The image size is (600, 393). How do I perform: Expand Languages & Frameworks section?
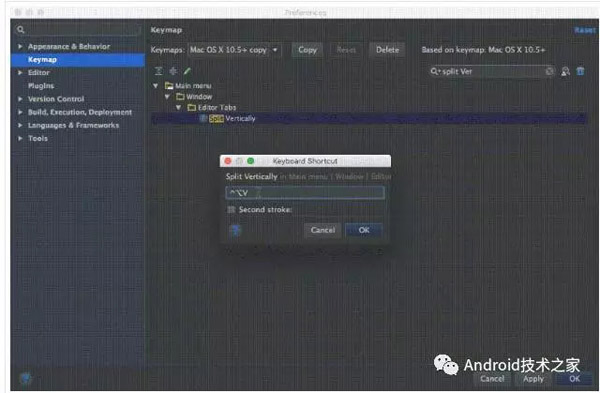[x=20, y=125]
